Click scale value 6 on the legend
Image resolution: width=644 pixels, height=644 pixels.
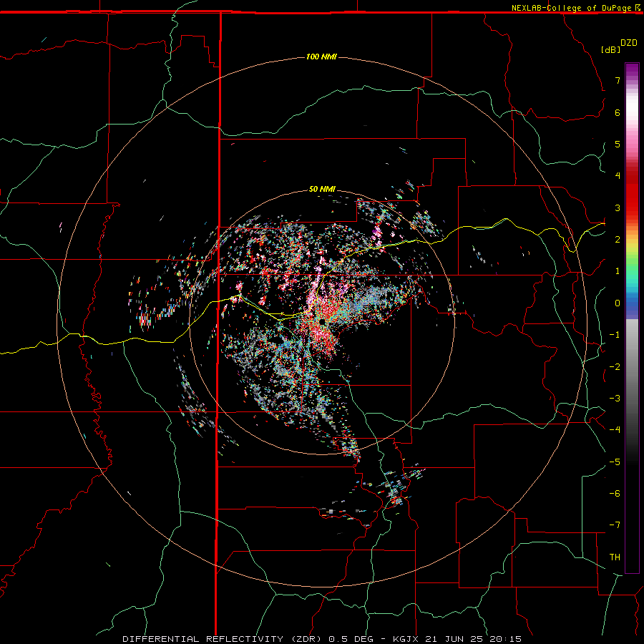(x=618, y=112)
